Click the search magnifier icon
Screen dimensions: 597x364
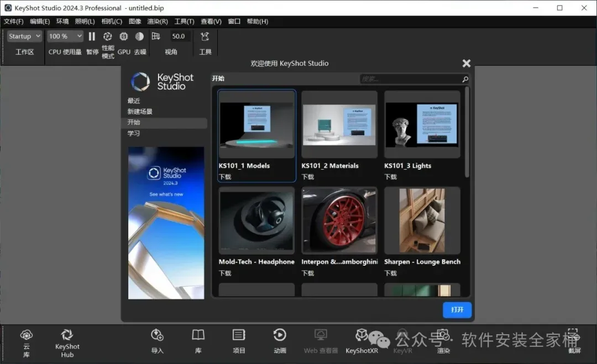click(465, 79)
